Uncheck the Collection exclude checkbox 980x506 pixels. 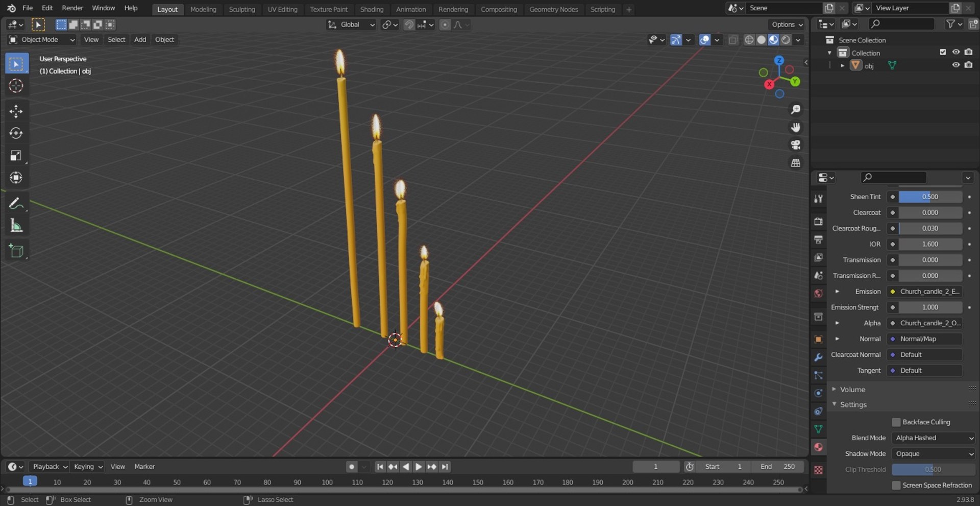pyautogui.click(x=943, y=52)
